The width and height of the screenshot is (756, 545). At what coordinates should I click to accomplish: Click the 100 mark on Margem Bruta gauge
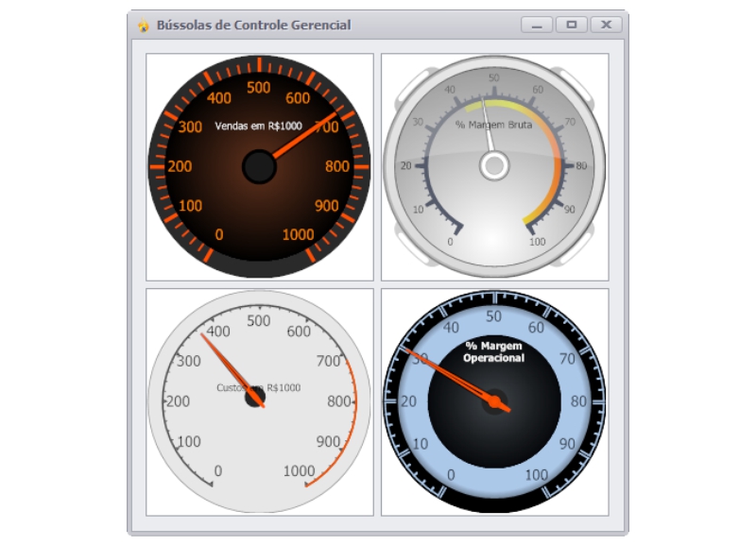click(537, 242)
